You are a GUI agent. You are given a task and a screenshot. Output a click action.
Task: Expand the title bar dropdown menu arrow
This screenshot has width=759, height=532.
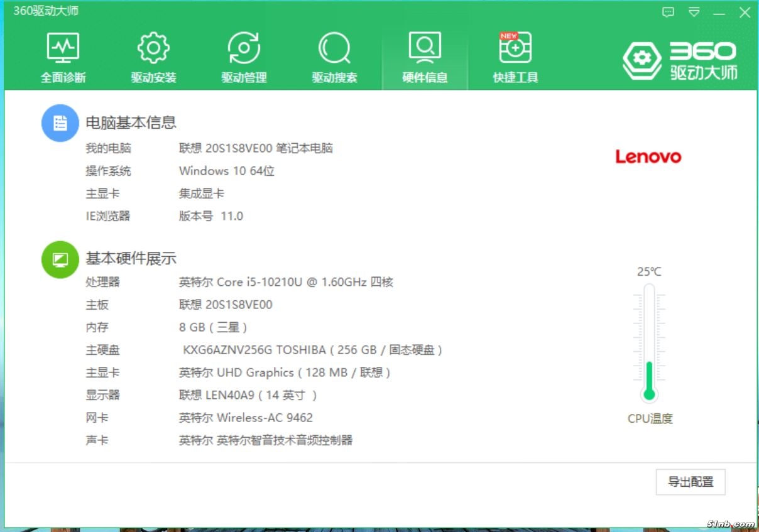(x=694, y=12)
